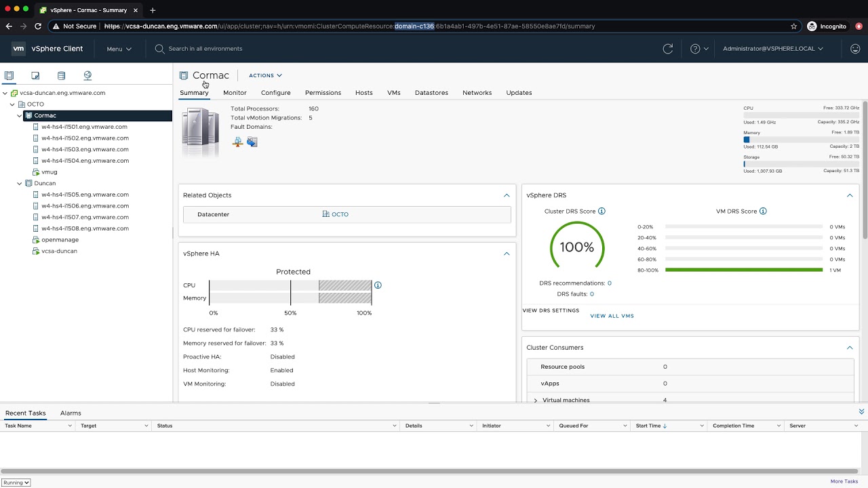Collapse vcsa-duncan.eng.vmware.com tree node
The image size is (868, 488).
tap(5, 93)
